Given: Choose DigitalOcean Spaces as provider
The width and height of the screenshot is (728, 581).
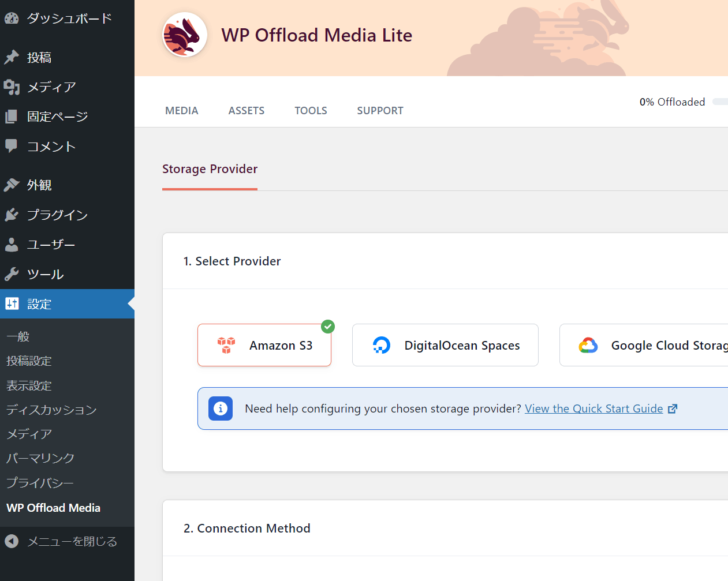Looking at the screenshot, I should coord(445,345).
